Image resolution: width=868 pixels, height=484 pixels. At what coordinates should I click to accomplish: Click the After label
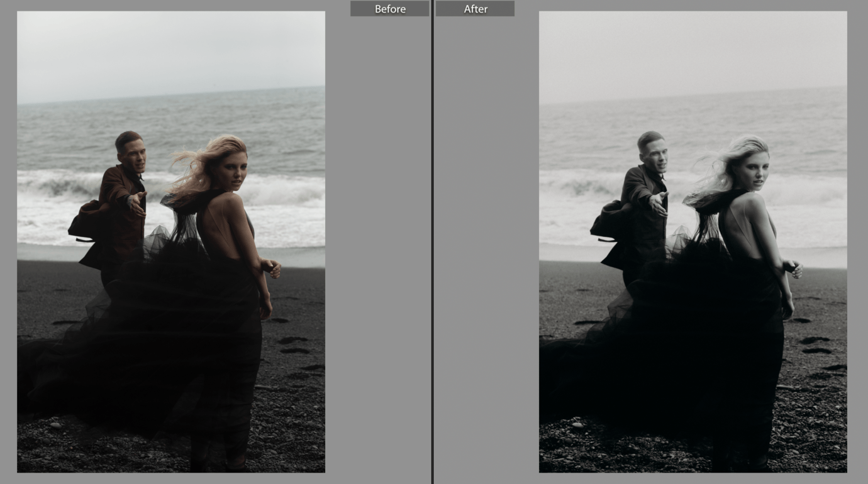click(475, 9)
